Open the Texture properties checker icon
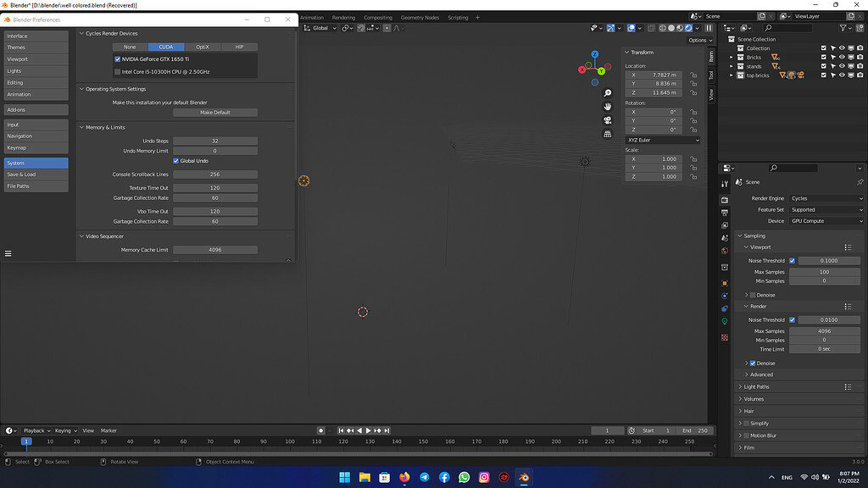868x488 pixels. 725,337
